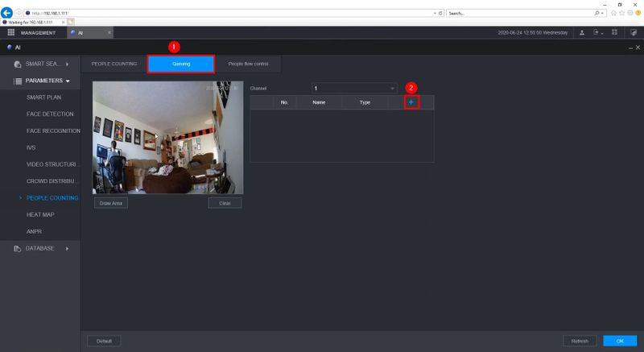Viewport: 644px width, 352px height.
Task: Click the camera preview image
Action: pyautogui.click(x=167, y=137)
